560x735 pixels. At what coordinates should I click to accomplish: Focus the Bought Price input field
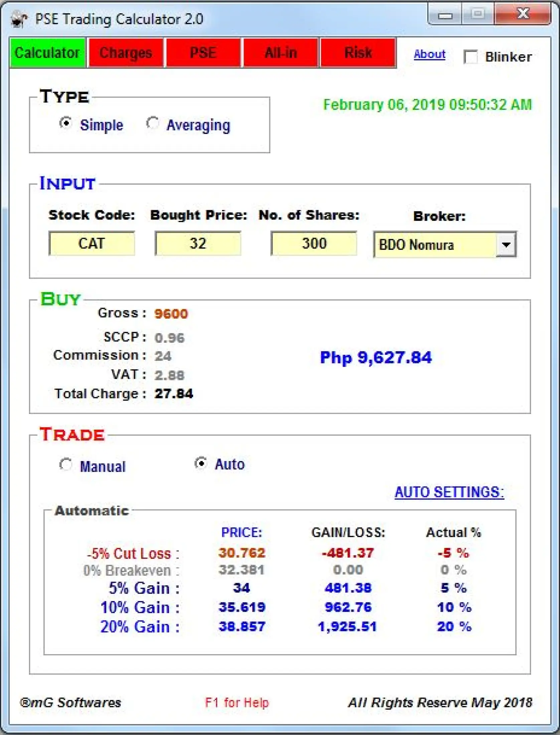(198, 243)
